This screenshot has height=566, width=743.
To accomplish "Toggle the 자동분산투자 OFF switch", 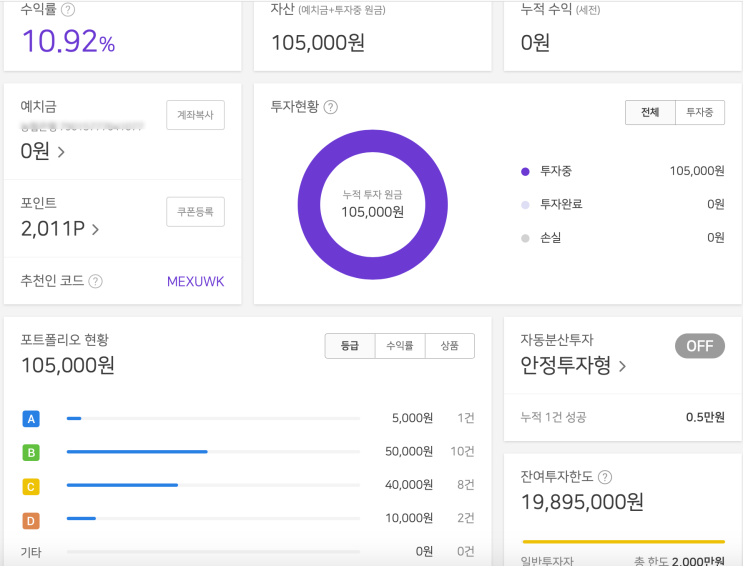I will [x=700, y=346].
